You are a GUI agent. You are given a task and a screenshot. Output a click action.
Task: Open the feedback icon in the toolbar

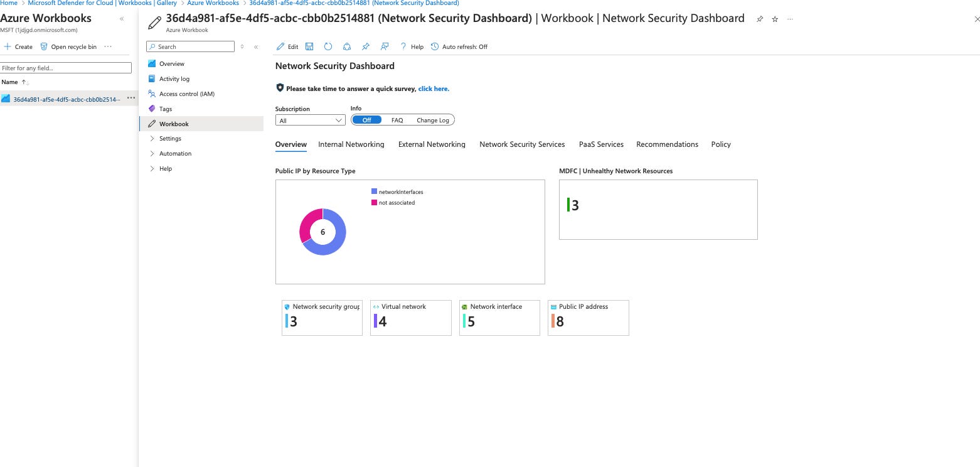point(385,46)
